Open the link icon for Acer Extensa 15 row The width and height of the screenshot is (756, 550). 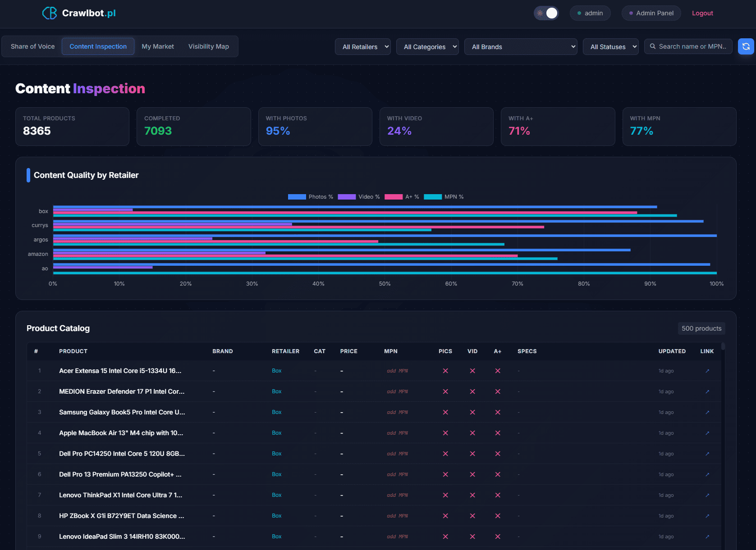(x=707, y=371)
